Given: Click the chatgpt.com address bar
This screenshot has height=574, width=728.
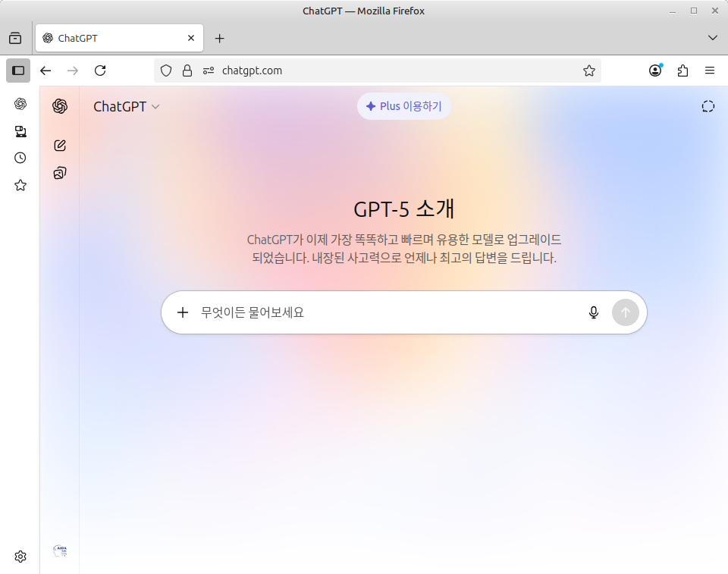Looking at the screenshot, I should (378, 71).
